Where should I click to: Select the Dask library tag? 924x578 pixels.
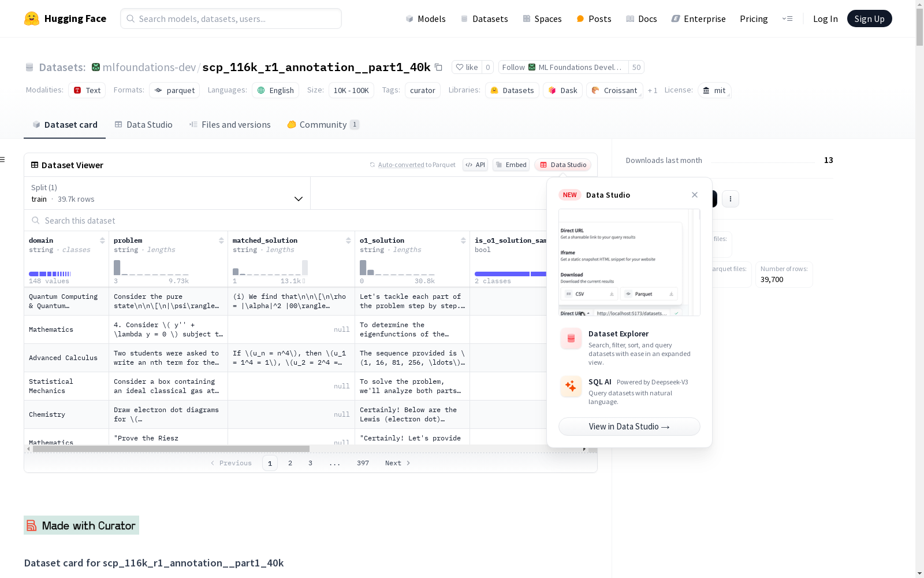563,90
